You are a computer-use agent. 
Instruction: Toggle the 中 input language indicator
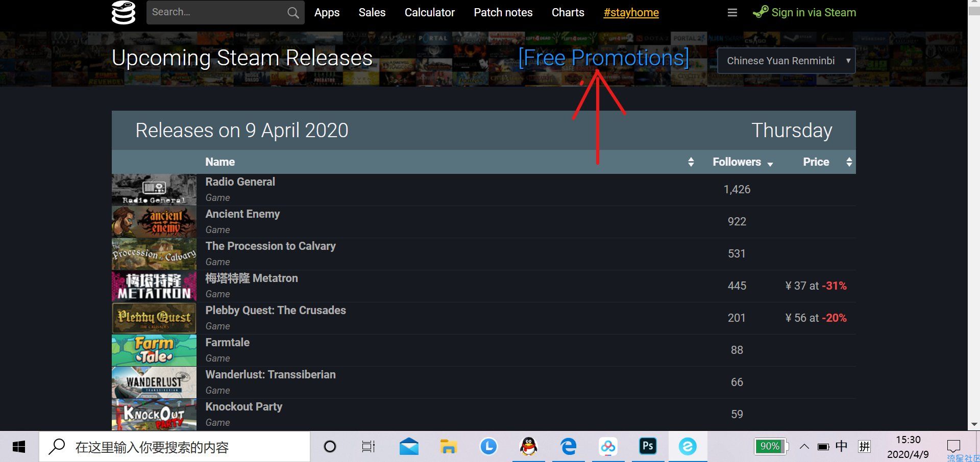(842, 447)
